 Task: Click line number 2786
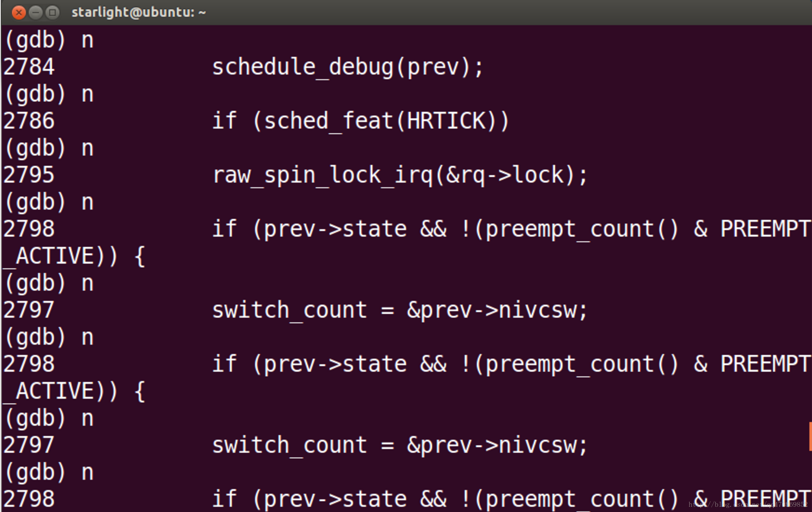(x=29, y=121)
